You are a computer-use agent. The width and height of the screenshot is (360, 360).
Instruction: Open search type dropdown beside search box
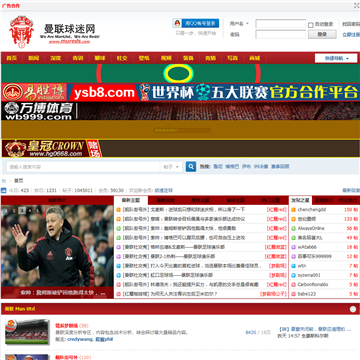click(172, 167)
